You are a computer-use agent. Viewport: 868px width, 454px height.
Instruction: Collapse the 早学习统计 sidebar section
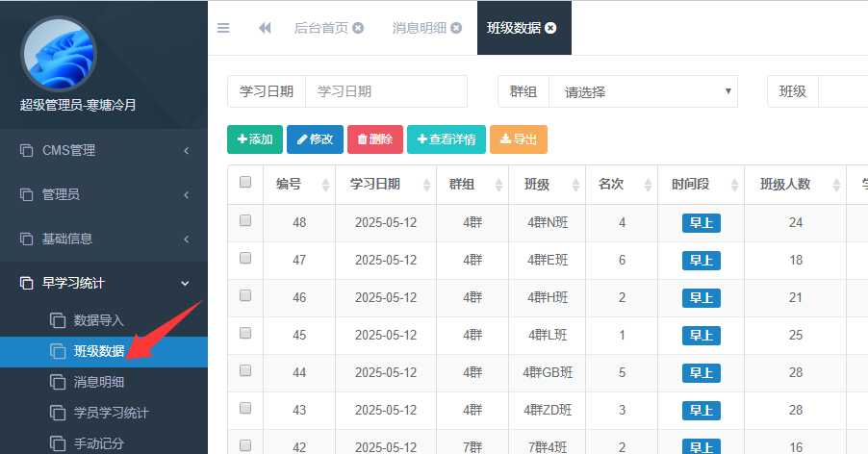(x=103, y=283)
